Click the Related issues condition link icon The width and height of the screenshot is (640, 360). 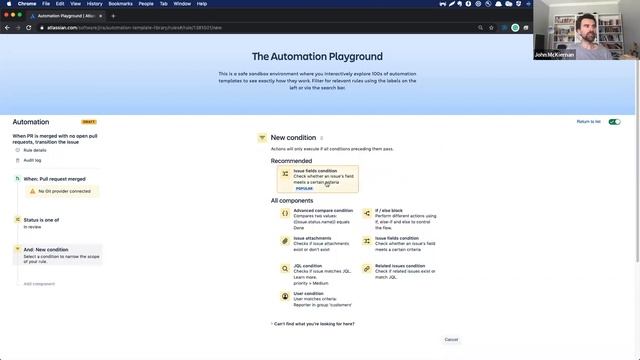367,269
